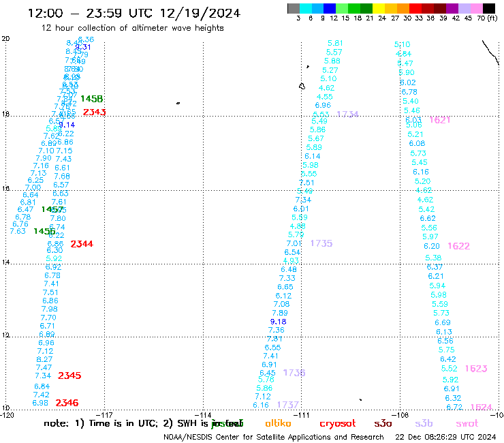
Task: Select the pink time label 1623
Action: click(476, 369)
